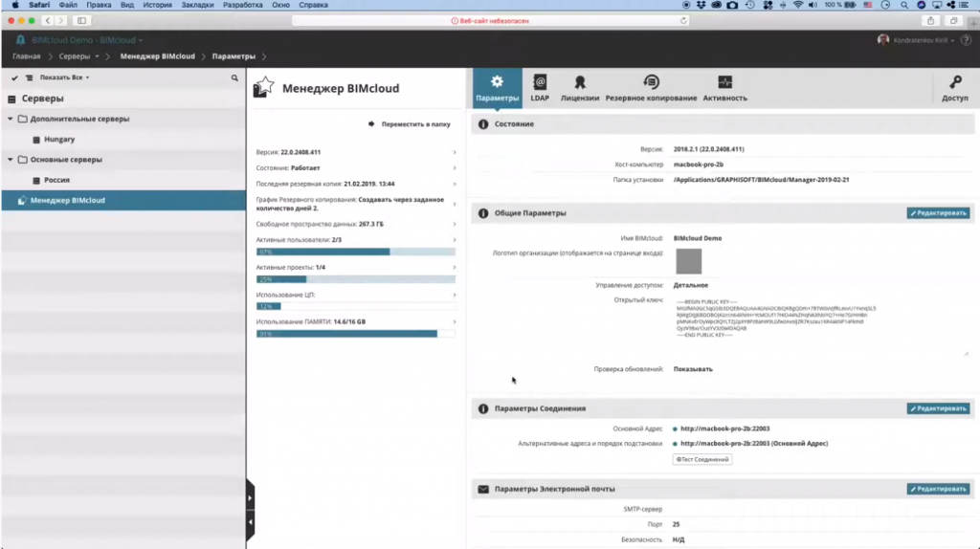Select the Hungary server

[58, 140]
